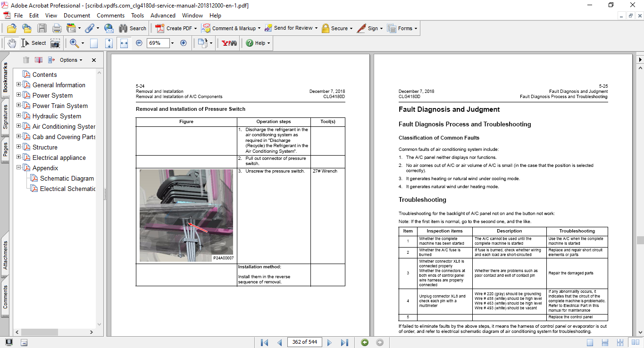Click the Save floppy disk icon
The width and height of the screenshot is (644, 348).
(x=42, y=28)
